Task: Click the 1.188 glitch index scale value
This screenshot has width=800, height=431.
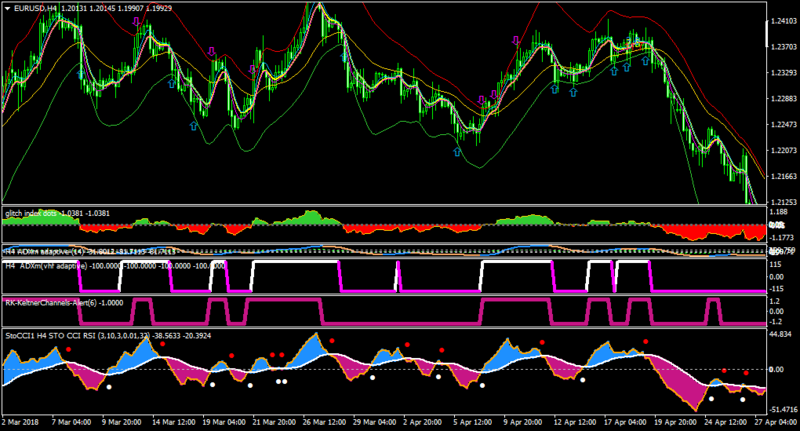Action: tap(779, 212)
